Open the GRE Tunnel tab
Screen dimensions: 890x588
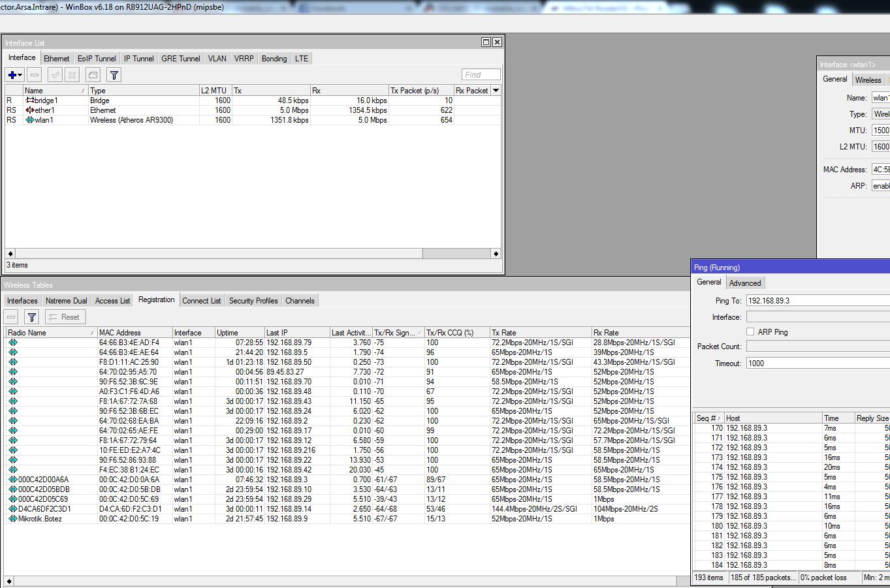tap(181, 59)
